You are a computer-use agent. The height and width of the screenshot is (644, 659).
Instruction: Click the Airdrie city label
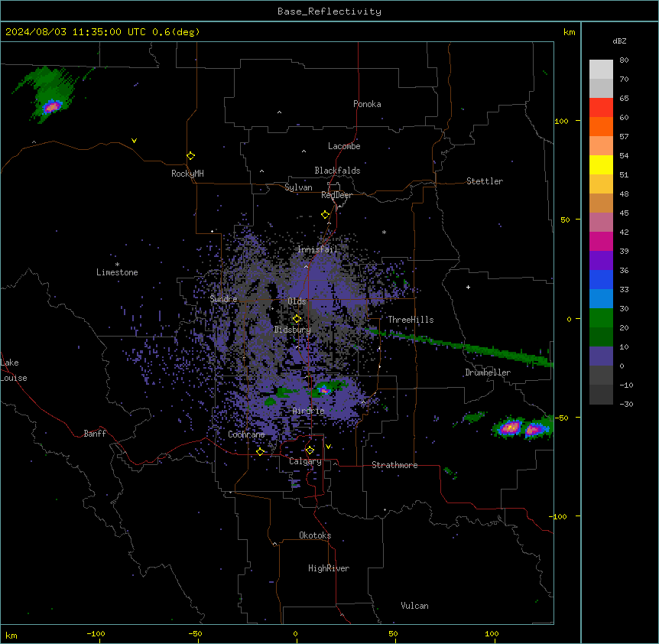point(309,411)
